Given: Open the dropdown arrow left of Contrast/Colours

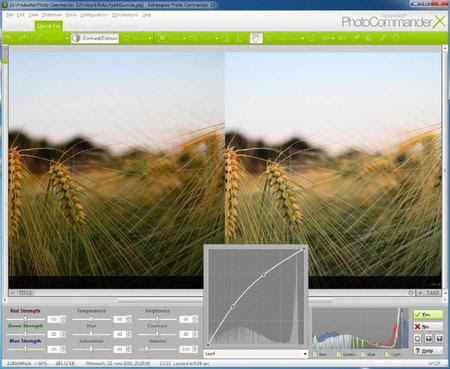Looking at the screenshot, I should (x=67, y=39).
